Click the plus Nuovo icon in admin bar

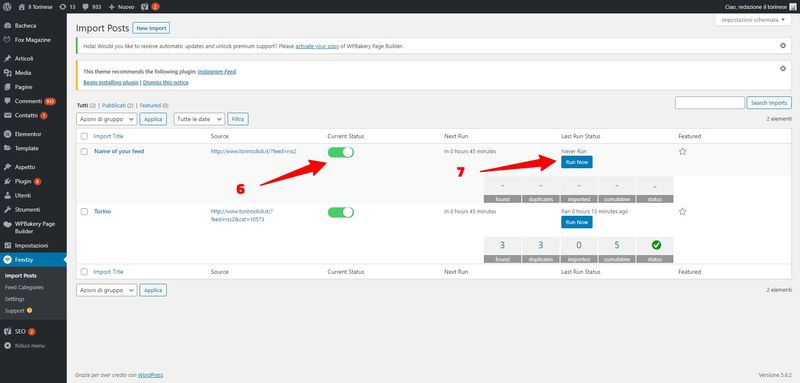click(x=112, y=7)
